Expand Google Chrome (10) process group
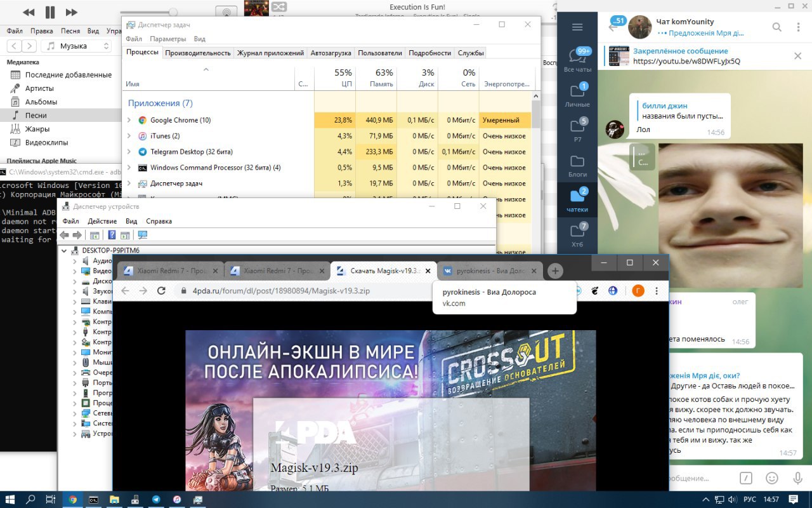 pos(129,120)
